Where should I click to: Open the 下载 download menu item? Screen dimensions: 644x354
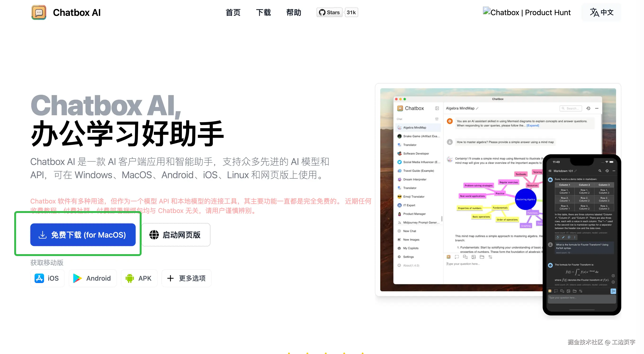(263, 13)
